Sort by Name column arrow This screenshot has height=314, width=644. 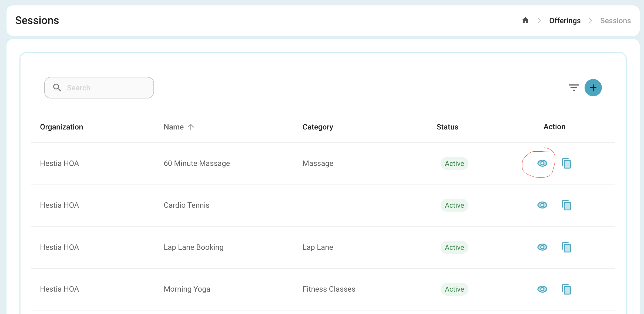pos(191,127)
